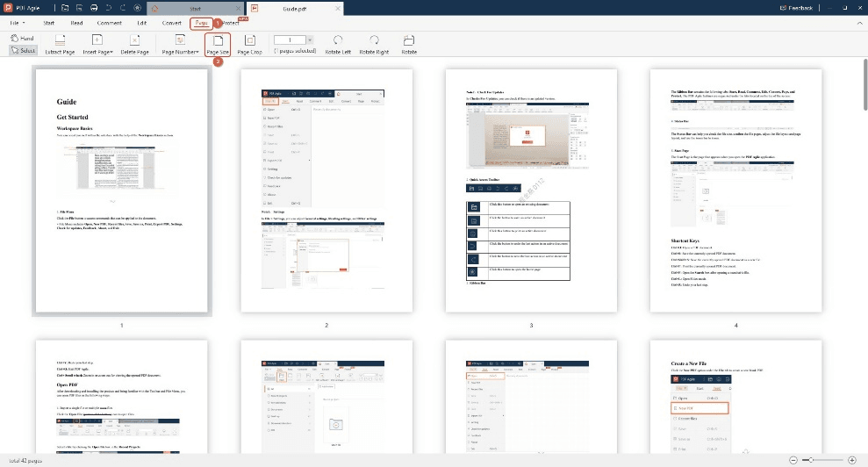Select page 1 thumbnail titled Guide

[x=122, y=190]
